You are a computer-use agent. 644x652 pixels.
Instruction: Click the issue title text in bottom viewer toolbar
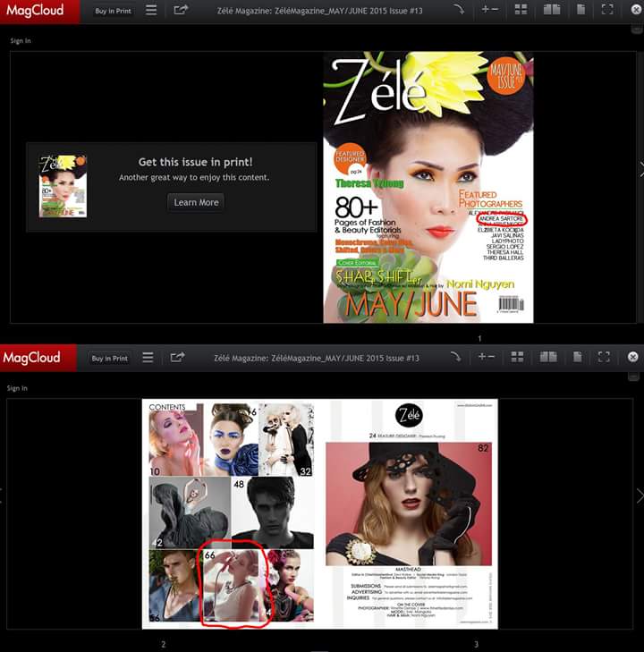click(x=317, y=359)
